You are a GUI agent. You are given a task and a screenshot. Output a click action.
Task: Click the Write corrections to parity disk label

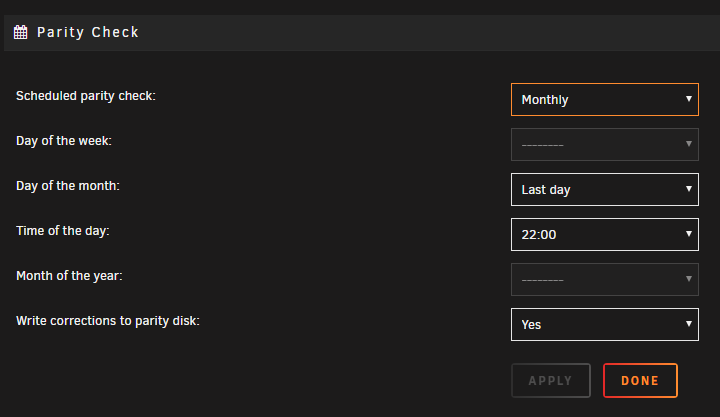coord(108,321)
